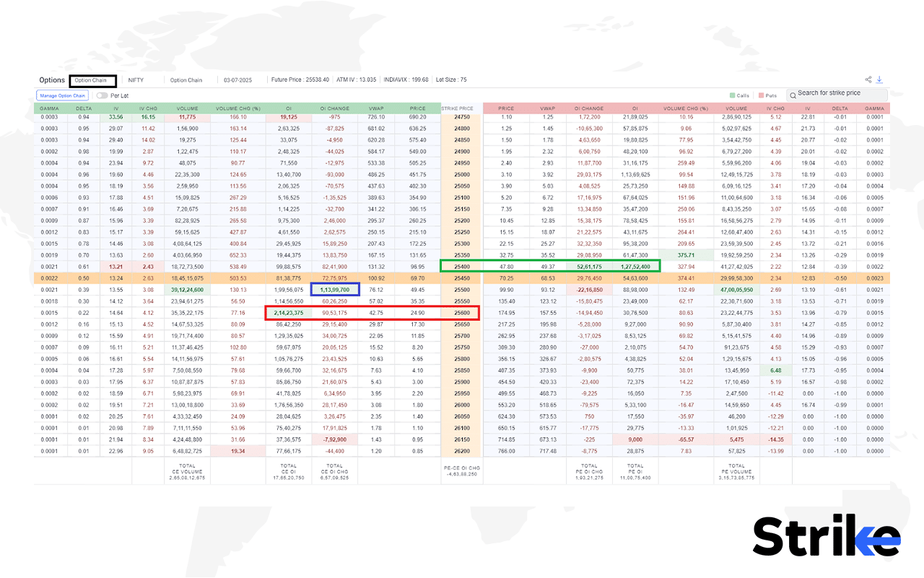Select the highlighted Option Chain tab

pos(92,80)
